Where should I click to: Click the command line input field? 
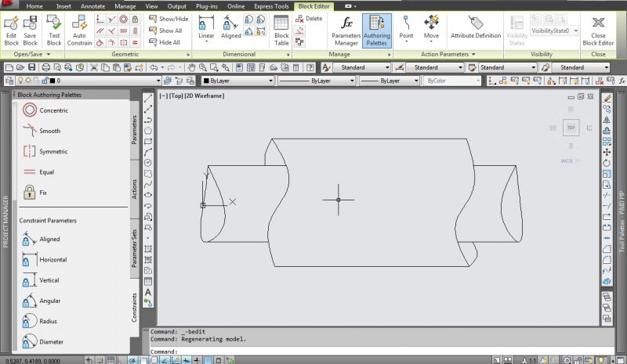point(380,351)
